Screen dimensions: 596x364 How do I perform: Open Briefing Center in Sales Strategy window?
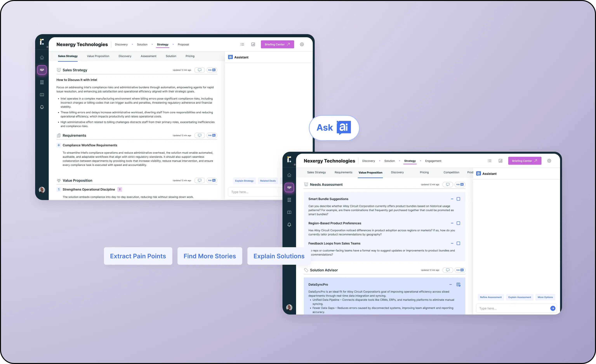(x=277, y=44)
